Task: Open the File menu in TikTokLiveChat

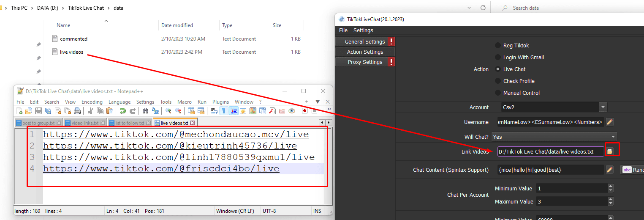Action: 343,30
